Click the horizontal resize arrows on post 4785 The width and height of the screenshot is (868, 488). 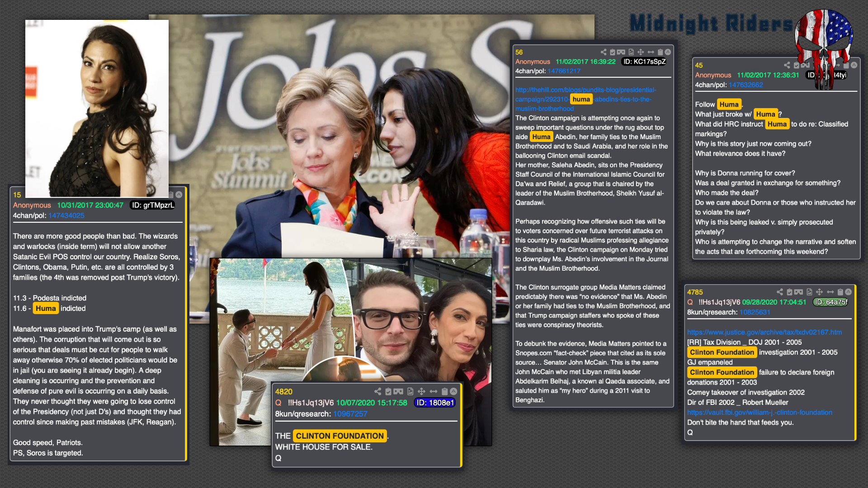tap(830, 292)
